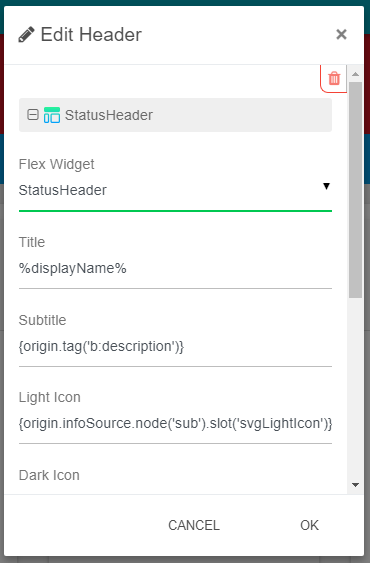
Task: Select the Flex Widget StatusHeader combo box
Action: (x=175, y=190)
